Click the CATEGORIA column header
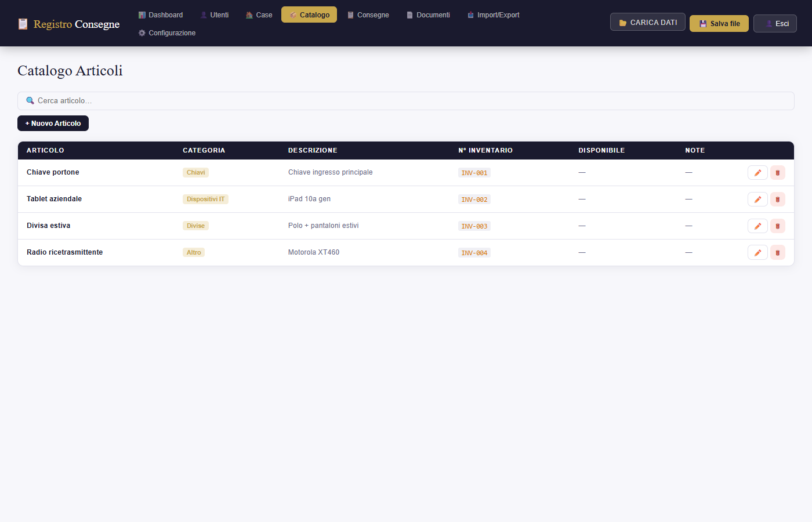This screenshot has width=812, height=522. pyautogui.click(x=204, y=150)
